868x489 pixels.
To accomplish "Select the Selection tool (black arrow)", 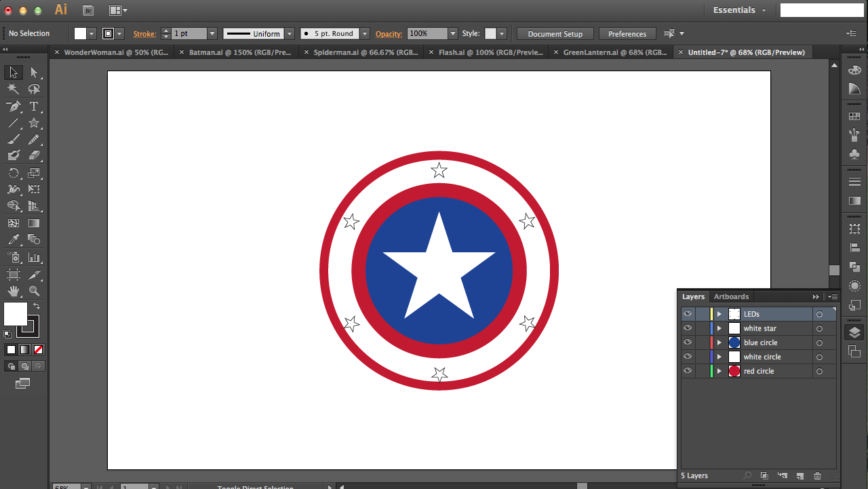I will (x=13, y=73).
